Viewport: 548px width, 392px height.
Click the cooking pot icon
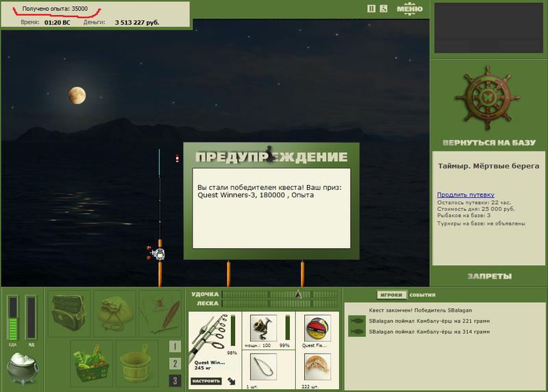[x=23, y=368]
